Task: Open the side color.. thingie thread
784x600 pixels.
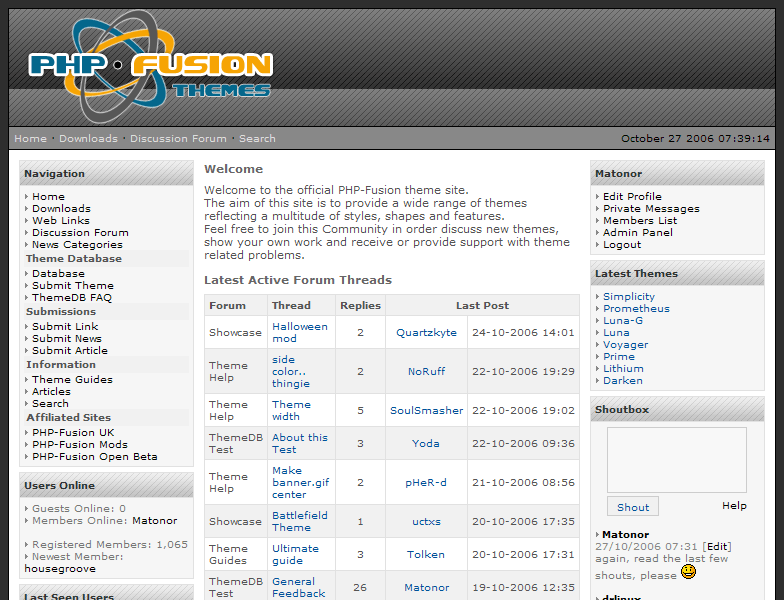Action: [291, 372]
